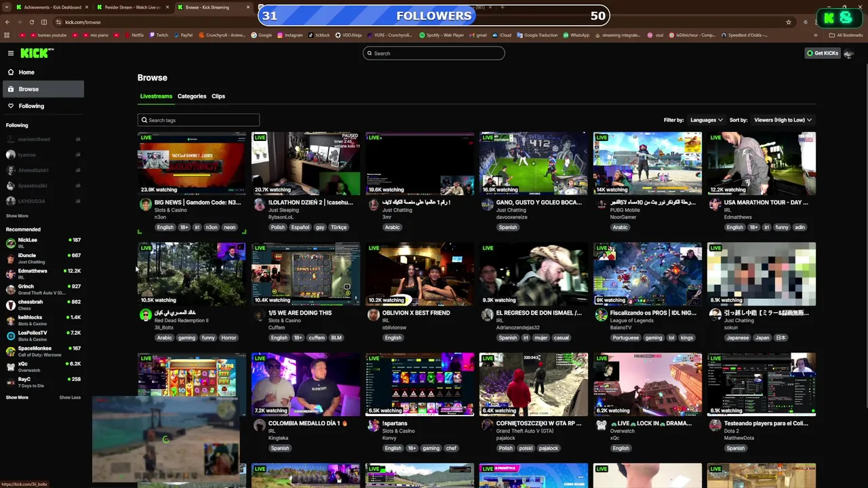
Task: Click the Get KICKs button
Action: [822, 53]
